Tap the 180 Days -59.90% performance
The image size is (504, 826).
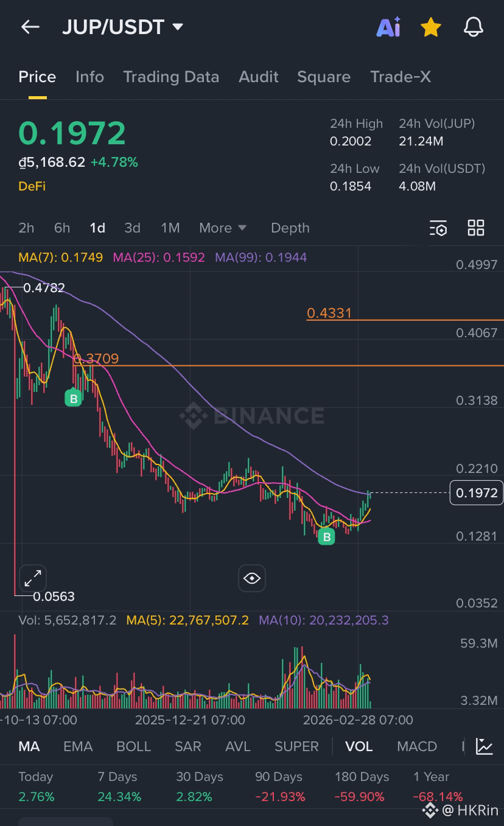362,786
